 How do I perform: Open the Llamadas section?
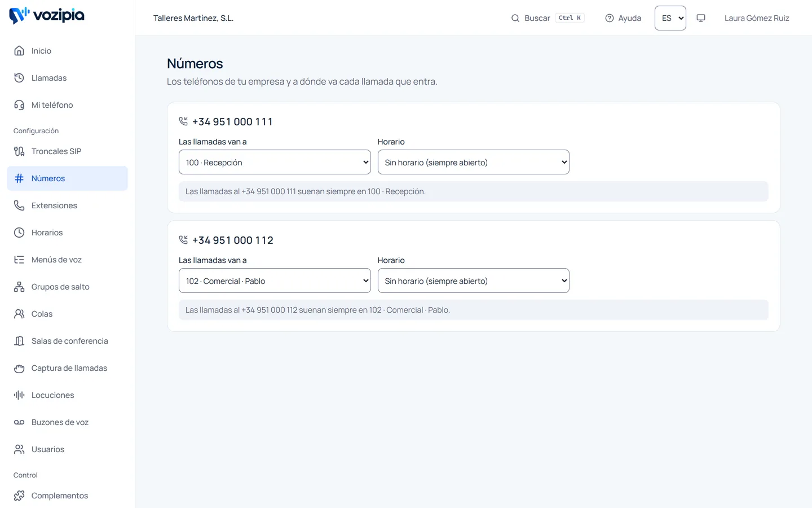tap(68, 78)
